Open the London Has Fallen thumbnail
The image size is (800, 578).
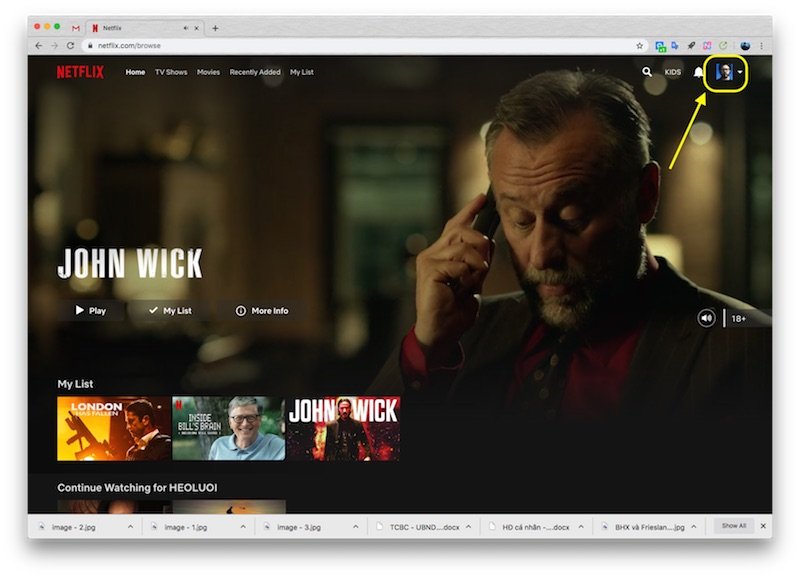tap(114, 429)
